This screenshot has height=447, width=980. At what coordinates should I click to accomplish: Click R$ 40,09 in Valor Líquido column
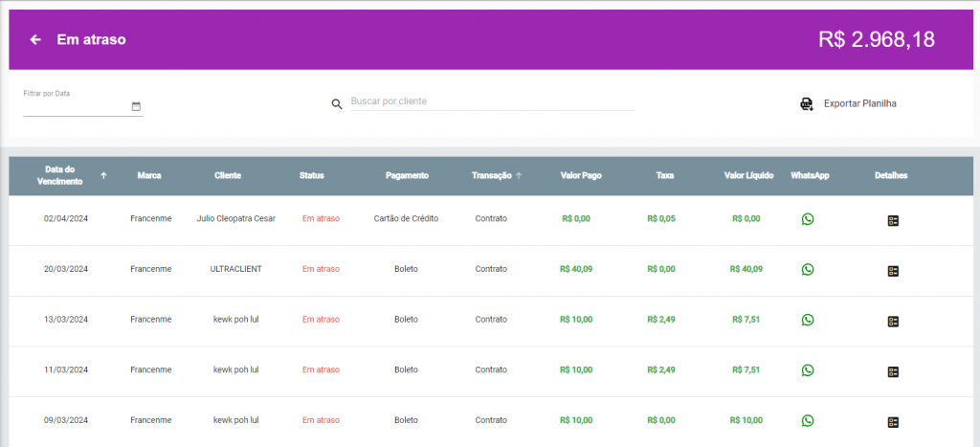(x=746, y=269)
